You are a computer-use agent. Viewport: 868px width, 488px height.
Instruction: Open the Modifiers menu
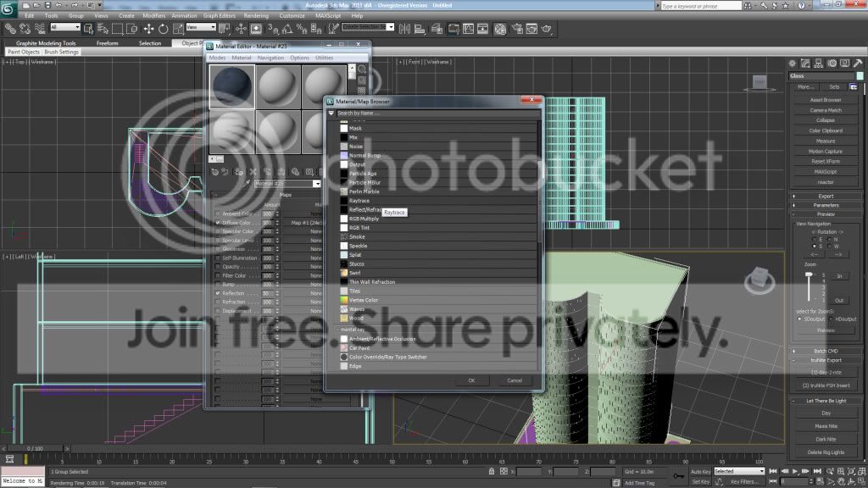(x=154, y=16)
